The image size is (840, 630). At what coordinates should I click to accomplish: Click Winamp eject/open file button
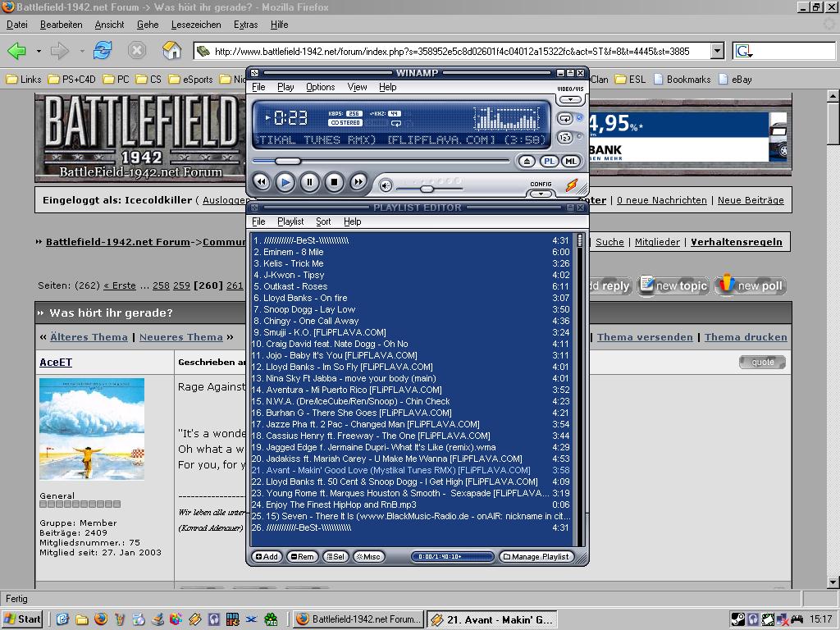click(x=527, y=162)
